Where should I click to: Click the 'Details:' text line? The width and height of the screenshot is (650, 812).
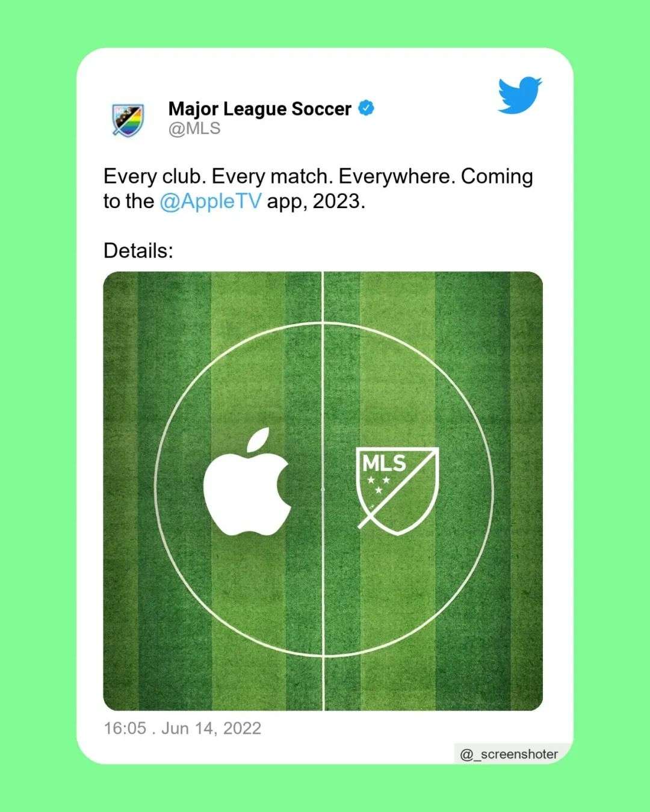138,251
